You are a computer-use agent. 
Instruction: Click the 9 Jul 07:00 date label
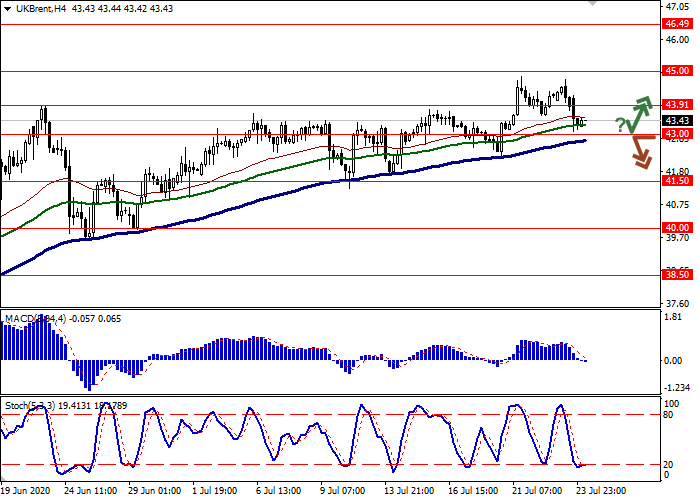click(342, 491)
